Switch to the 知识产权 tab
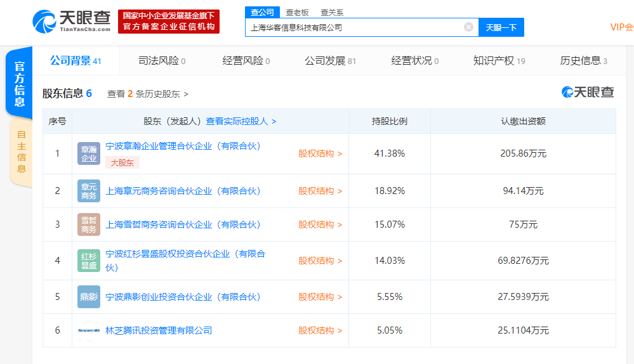Image resolution: width=634 pixels, height=364 pixels. [499, 61]
